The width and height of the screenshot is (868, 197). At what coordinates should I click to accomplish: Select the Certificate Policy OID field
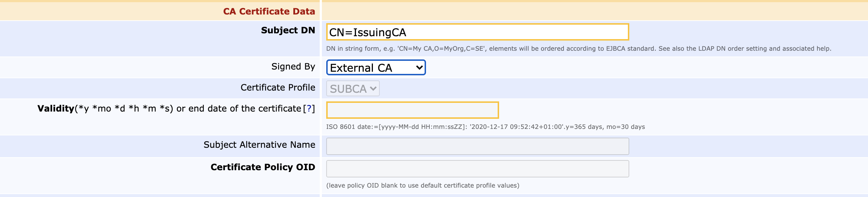click(477, 169)
